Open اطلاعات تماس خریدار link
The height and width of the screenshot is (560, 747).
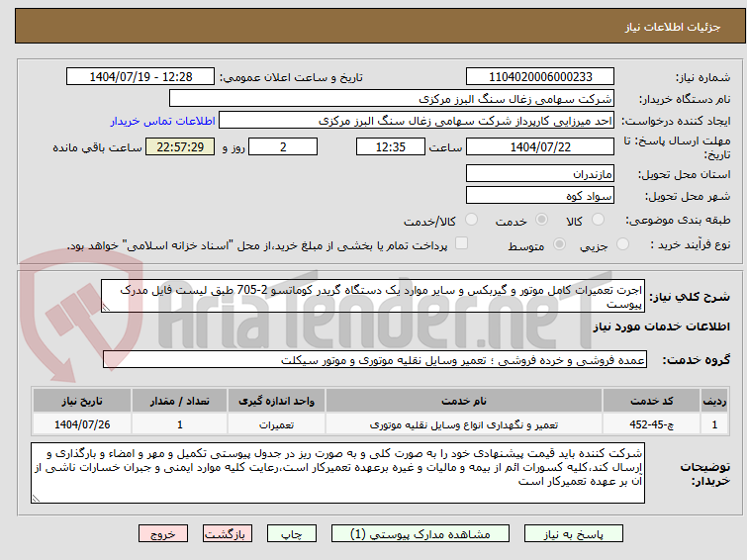coord(163,121)
